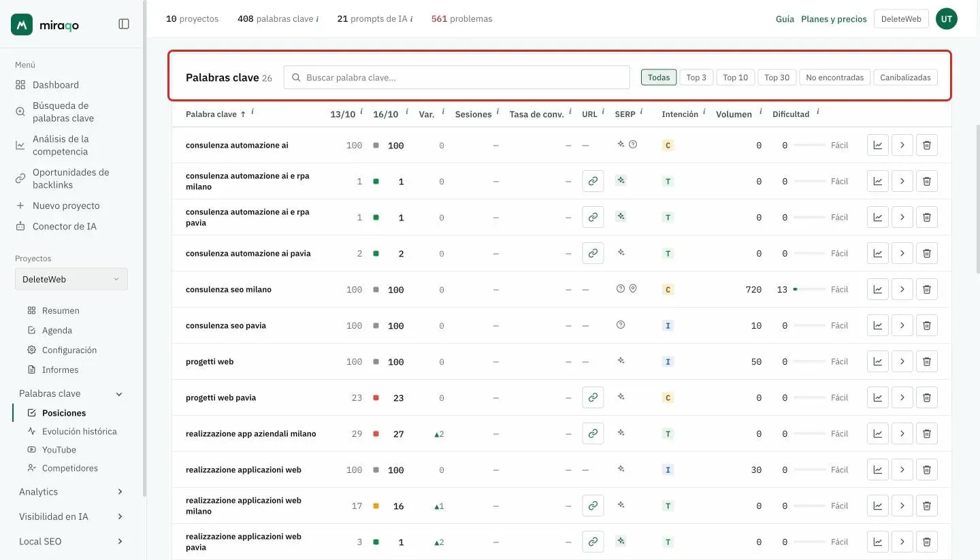Click the info icon beside Volumen header
Image resolution: width=980 pixels, height=560 pixels.
760,112
